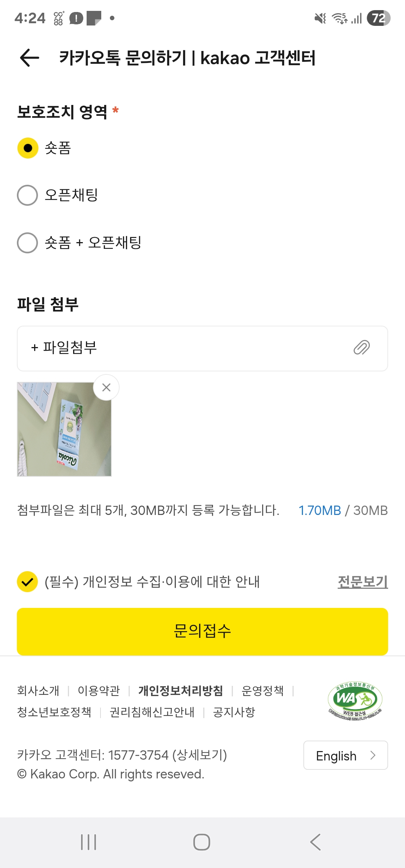Open the English language selector
The height and width of the screenshot is (868, 405).
click(345, 756)
